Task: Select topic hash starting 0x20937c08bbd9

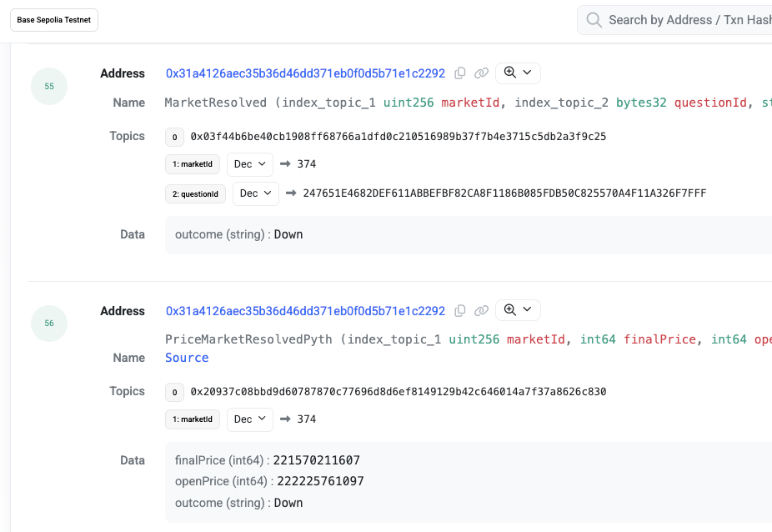Action: pos(399,392)
